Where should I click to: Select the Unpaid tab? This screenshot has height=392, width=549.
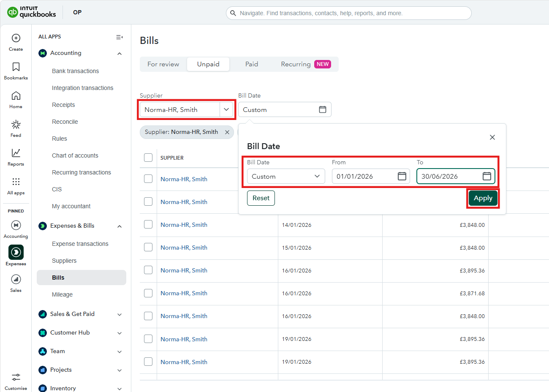208,64
